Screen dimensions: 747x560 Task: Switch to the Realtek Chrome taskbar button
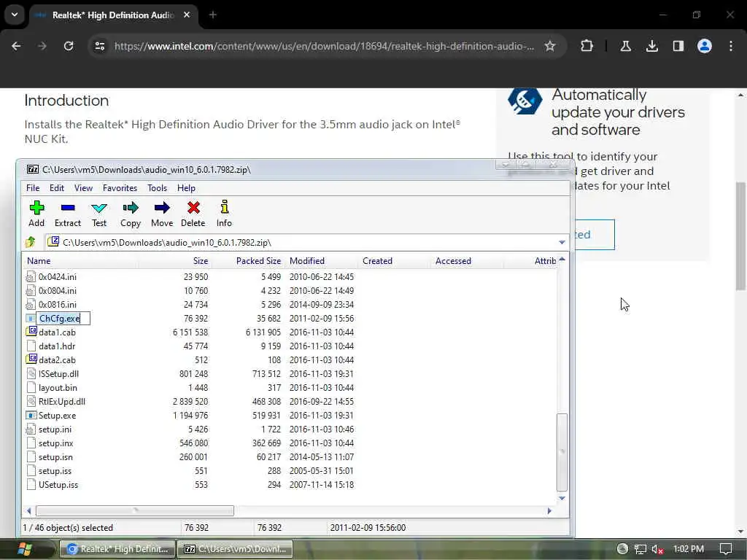click(117, 549)
